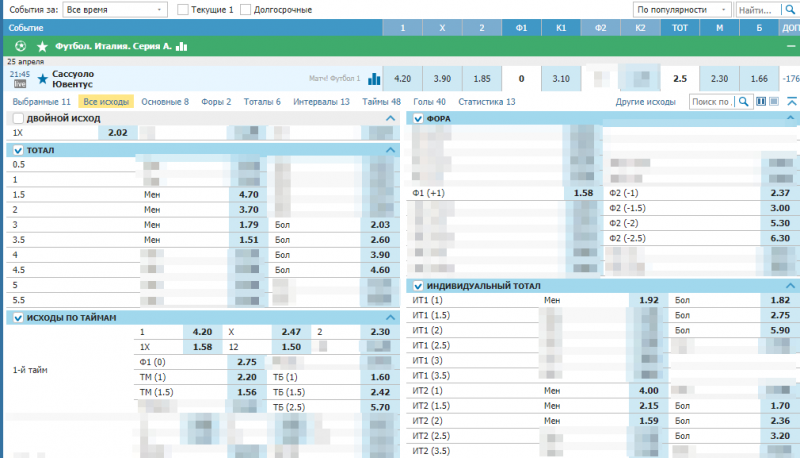Collapse the Тотал section with chevron
The width and height of the screenshot is (800, 458).
click(391, 150)
